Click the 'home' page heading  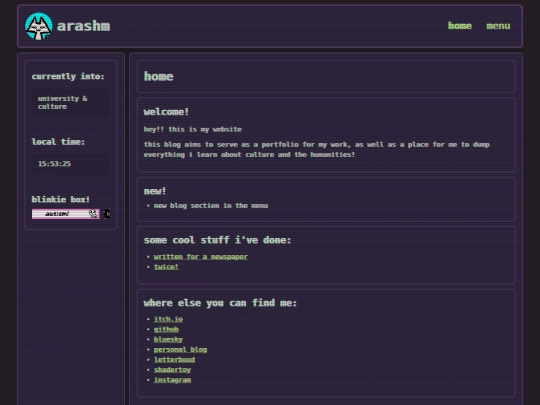coord(158,76)
